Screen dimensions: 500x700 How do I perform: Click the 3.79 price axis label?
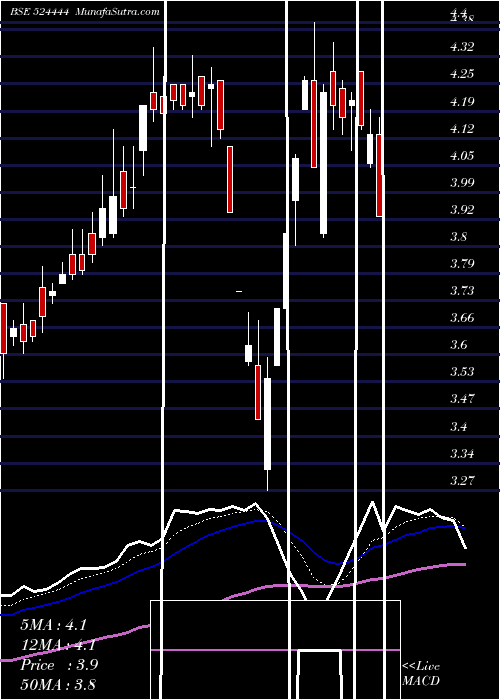click(x=462, y=263)
